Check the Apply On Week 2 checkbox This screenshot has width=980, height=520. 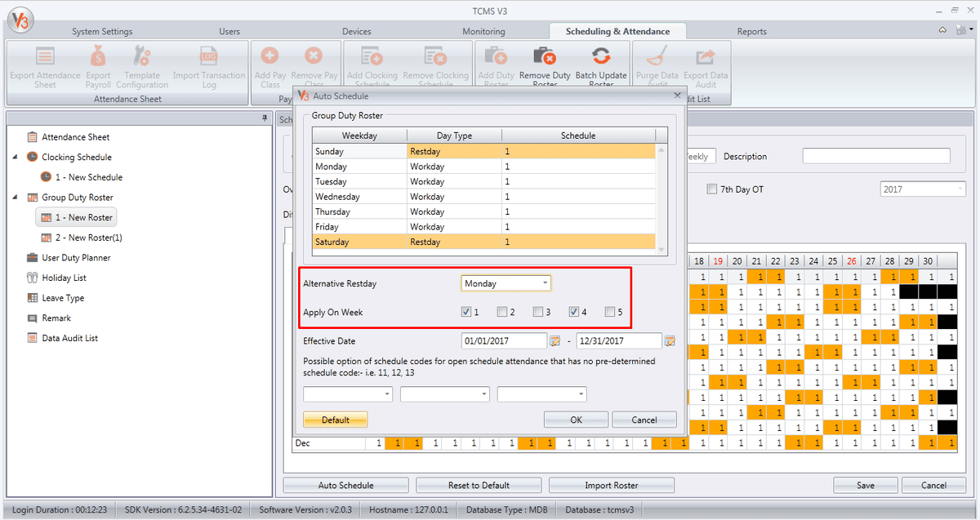point(501,312)
